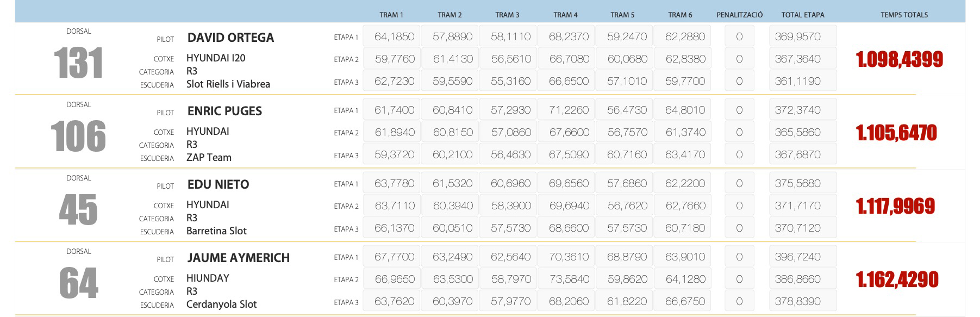
Task: Click Enric Puges pilot name
Action: point(224,111)
